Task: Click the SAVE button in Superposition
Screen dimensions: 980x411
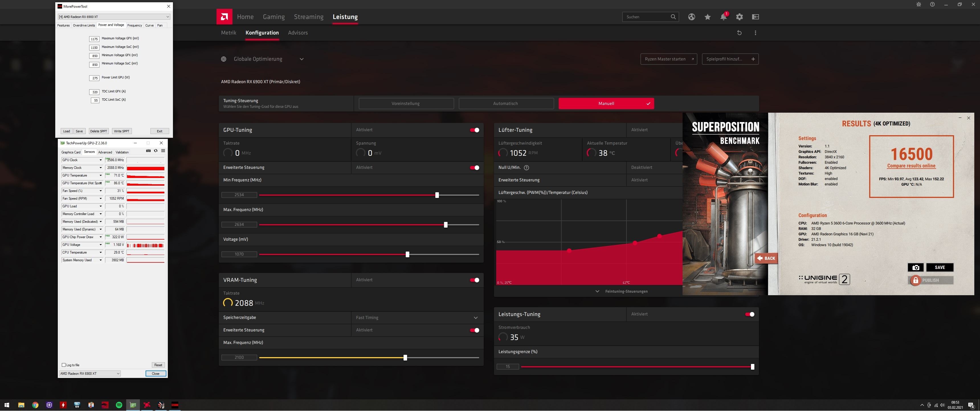Action: pyautogui.click(x=940, y=268)
